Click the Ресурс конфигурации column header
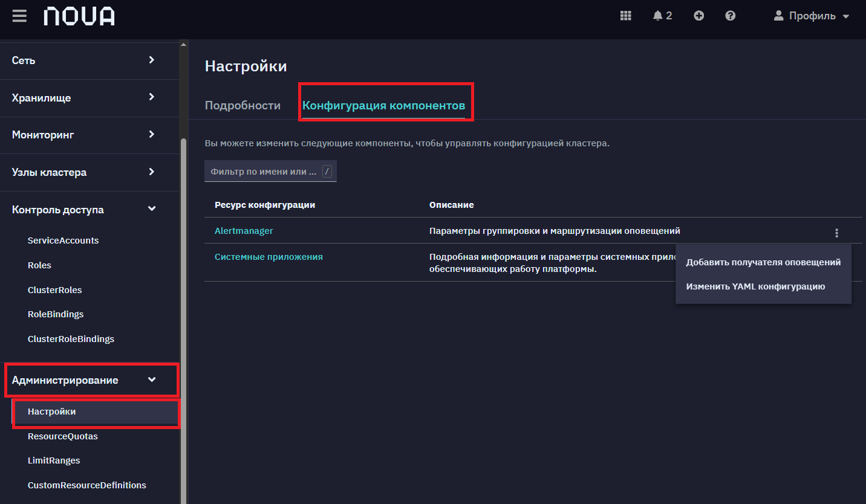The width and height of the screenshot is (866, 504). click(x=265, y=205)
